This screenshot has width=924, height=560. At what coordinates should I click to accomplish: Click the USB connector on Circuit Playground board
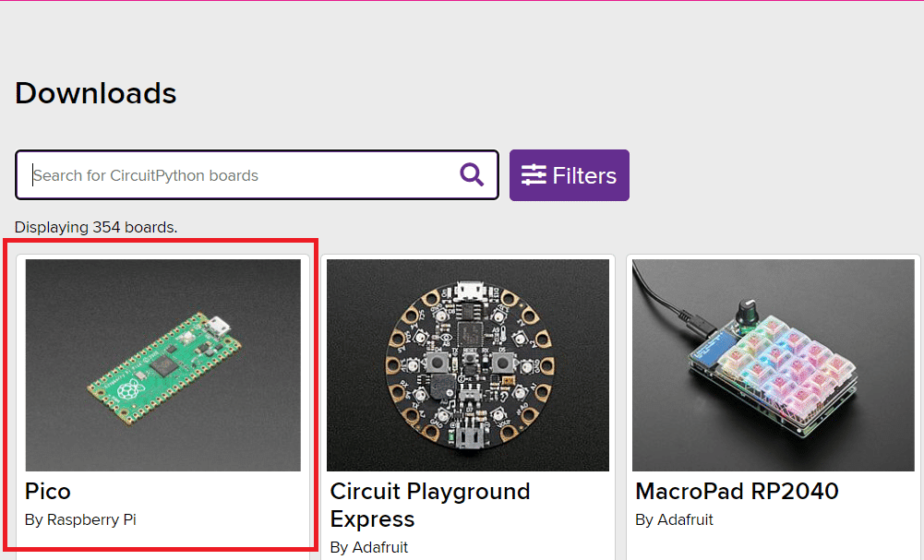click(470, 291)
